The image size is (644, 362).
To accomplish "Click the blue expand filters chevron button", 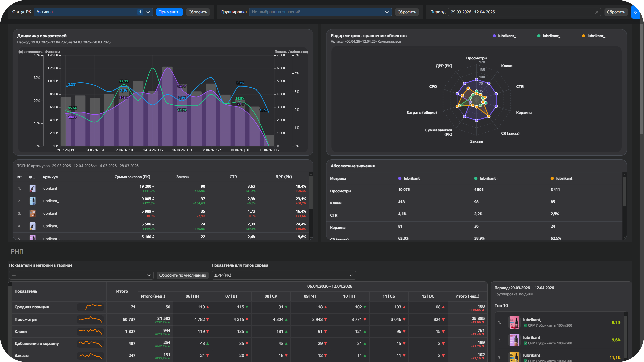I will click(635, 12).
